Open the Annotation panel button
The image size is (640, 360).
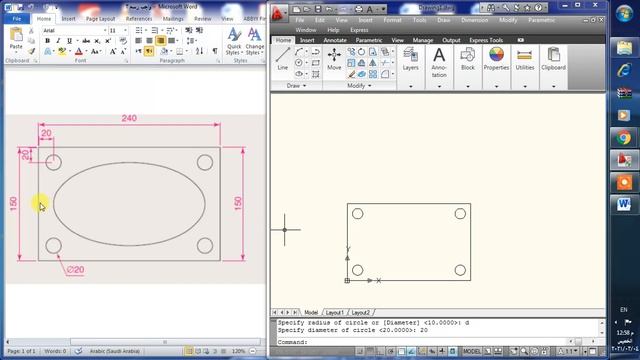pyautogui.click(x=439, y=62)
